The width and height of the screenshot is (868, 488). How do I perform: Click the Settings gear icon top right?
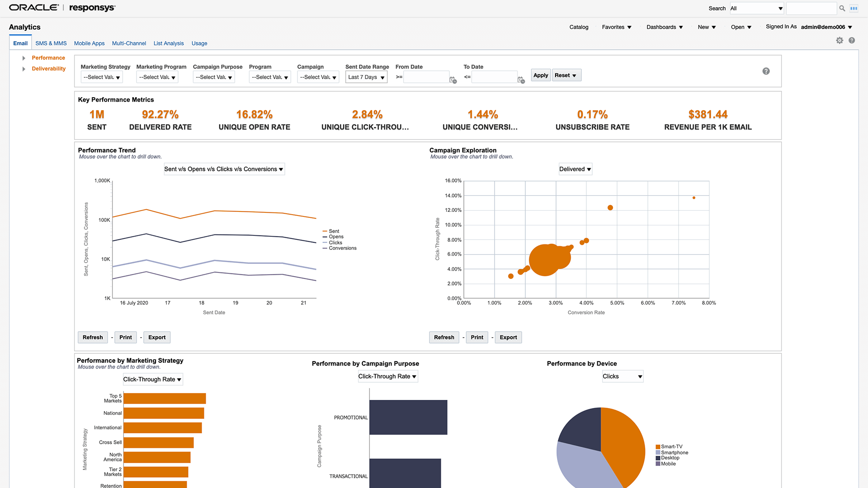[x=840, y=40]
